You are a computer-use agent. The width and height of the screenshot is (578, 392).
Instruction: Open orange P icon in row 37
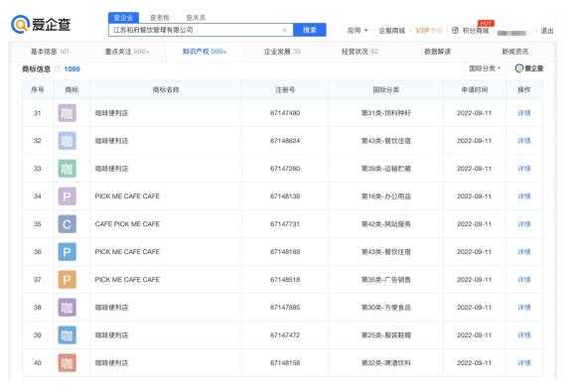[68, 280]
